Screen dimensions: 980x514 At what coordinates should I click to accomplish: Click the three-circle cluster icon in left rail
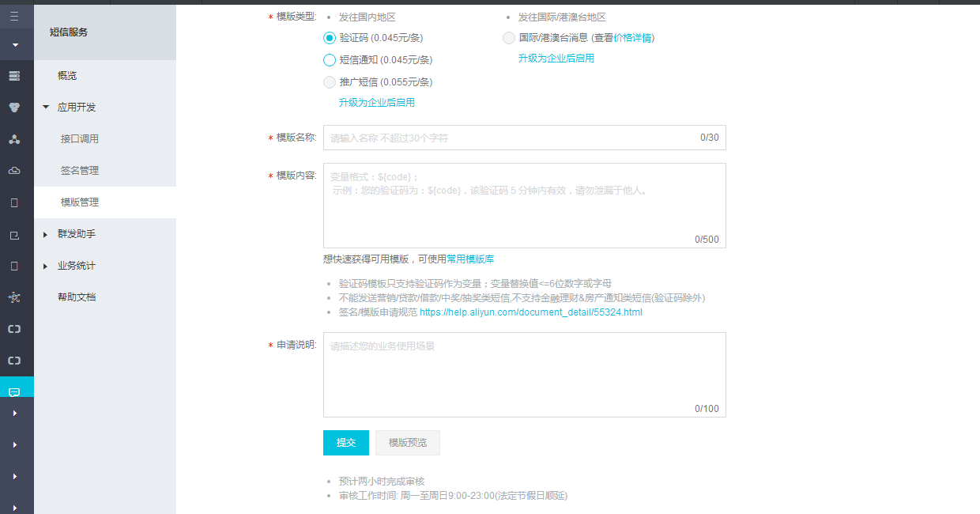click(14, 139)
